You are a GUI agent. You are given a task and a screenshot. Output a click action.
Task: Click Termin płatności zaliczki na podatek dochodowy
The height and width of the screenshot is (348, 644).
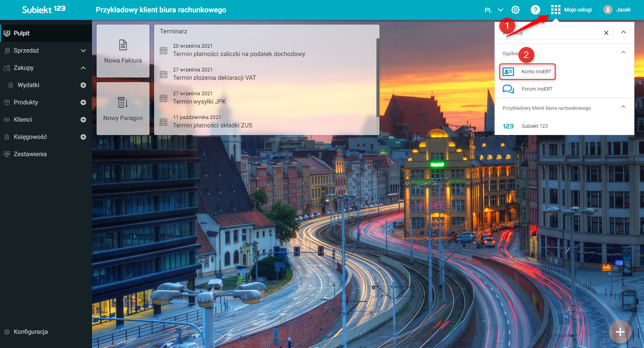[239, 54]
